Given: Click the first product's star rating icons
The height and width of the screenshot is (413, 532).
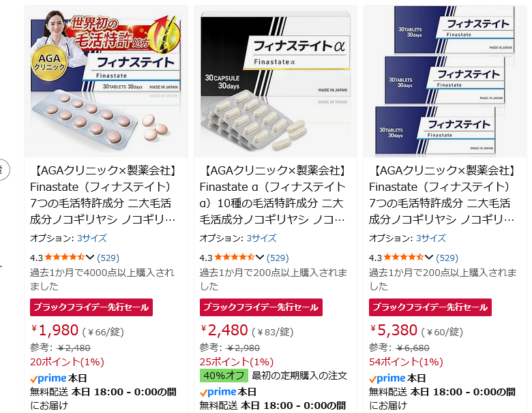Looking at the screenshot, I should [65, 258].
